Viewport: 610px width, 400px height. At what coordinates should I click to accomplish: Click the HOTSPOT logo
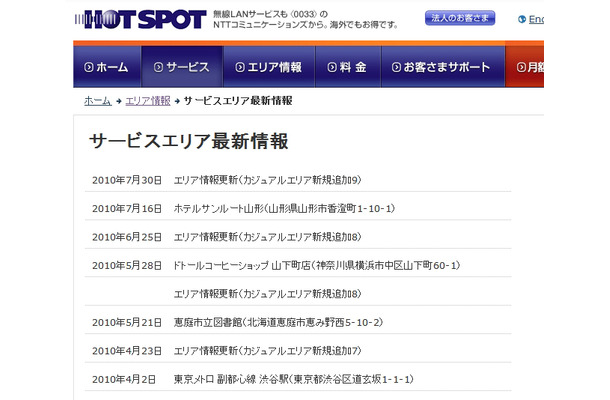point(140,19)
